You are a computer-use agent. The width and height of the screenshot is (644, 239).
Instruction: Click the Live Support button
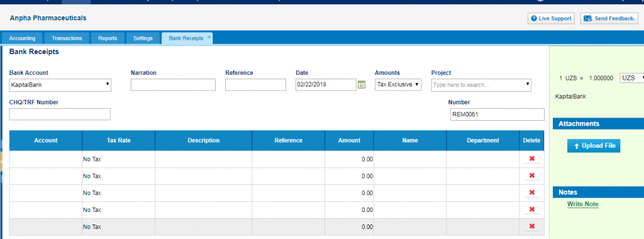pyautogui.click(x=551, y=18)
